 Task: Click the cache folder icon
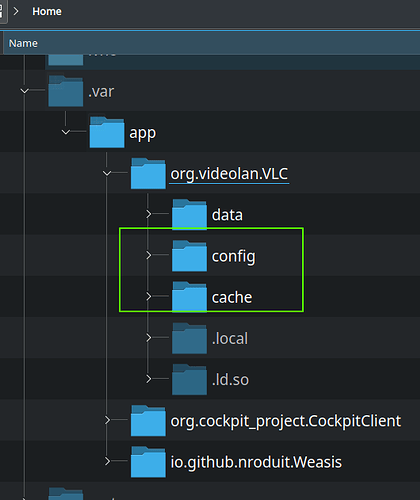189,297
